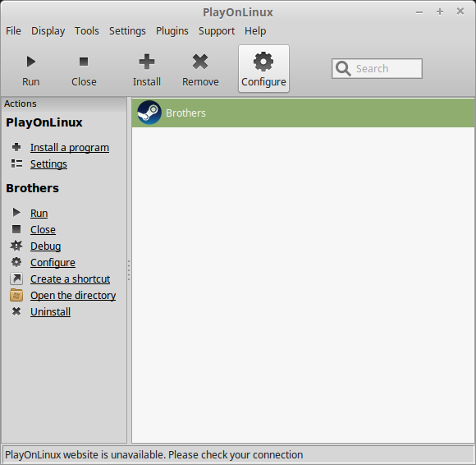Click folder icon beside Open the directory
Image resolution: width=476 pixels, height=465 pixels.
[16, 295]
